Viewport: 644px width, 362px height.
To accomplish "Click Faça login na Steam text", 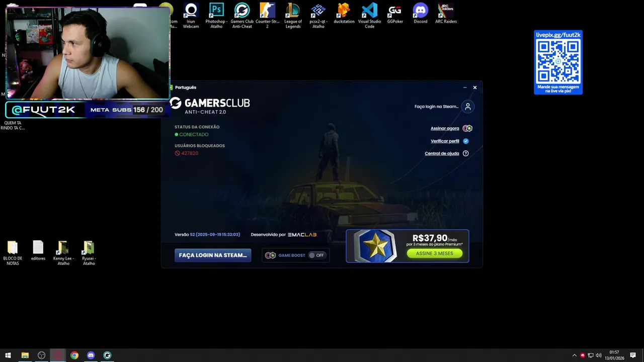I will click(437, 107).
